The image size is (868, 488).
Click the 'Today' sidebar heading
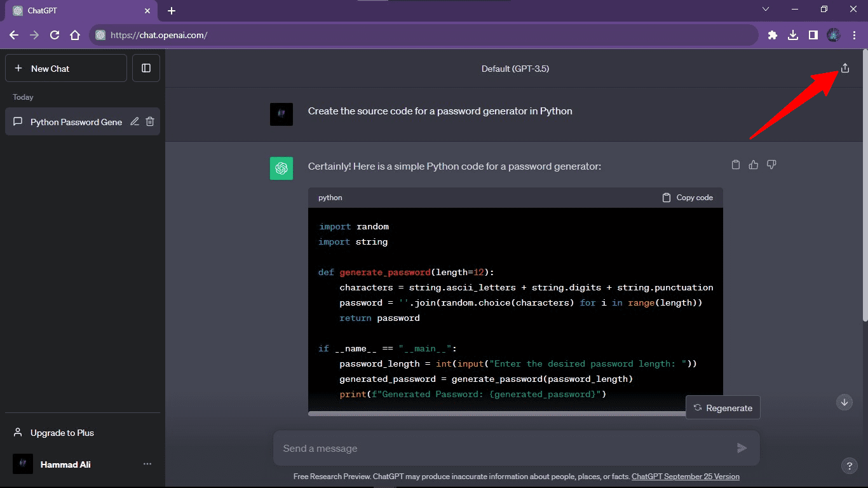[23, 97]
